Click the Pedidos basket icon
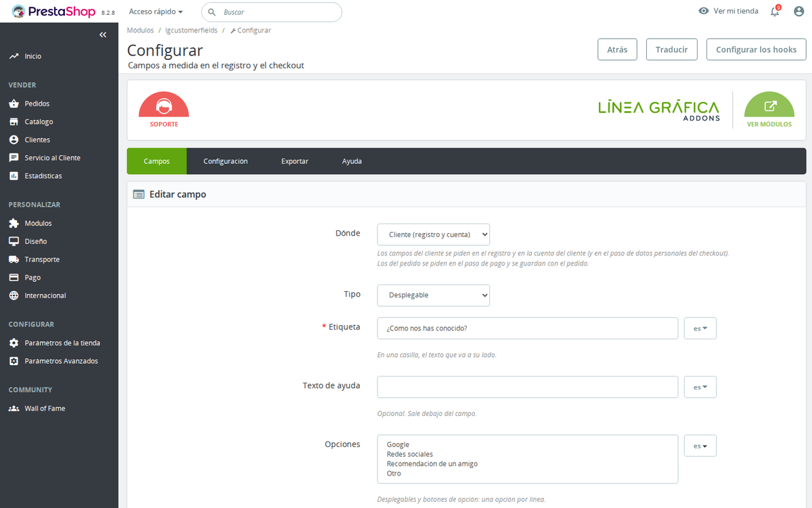This screenshot has height=508, width=812. (x=14, y=104)
